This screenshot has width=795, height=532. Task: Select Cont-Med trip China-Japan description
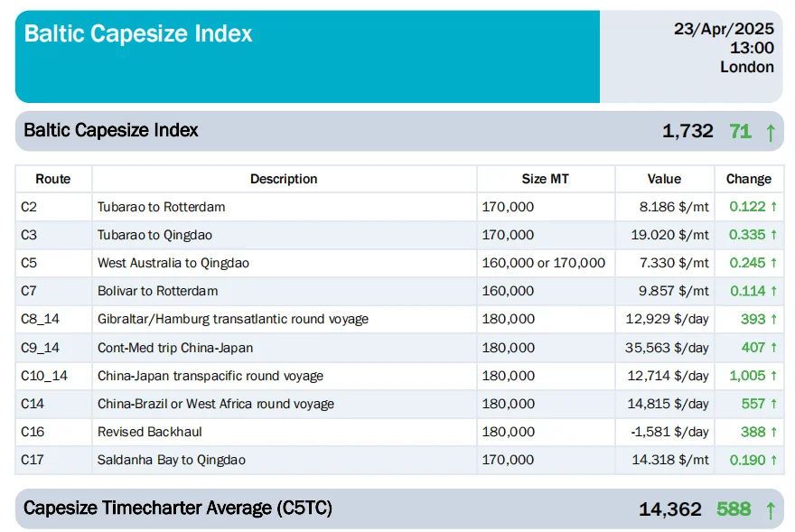point(175,348)
